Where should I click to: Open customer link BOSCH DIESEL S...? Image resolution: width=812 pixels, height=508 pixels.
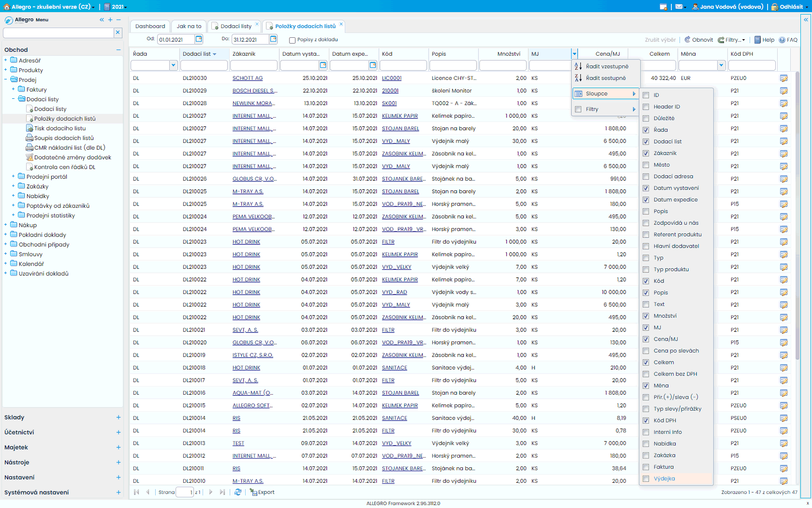click(x=254, y=90)
